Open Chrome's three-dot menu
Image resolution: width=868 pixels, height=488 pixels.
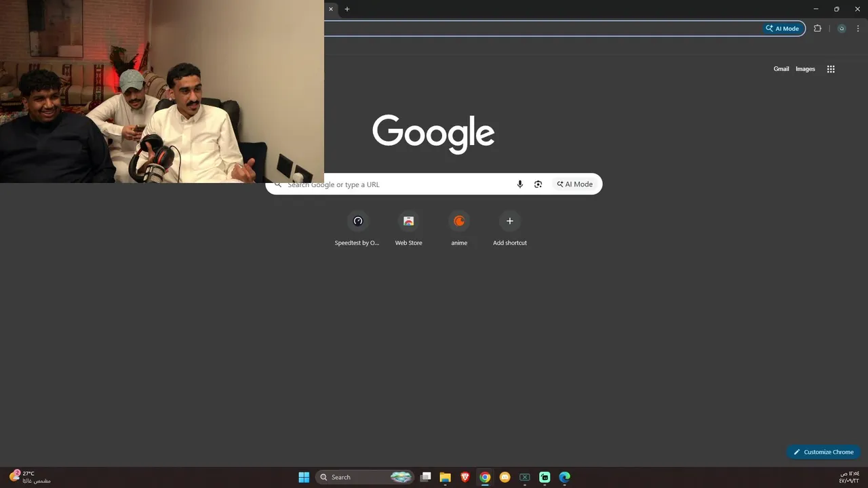tap(858, 28)
